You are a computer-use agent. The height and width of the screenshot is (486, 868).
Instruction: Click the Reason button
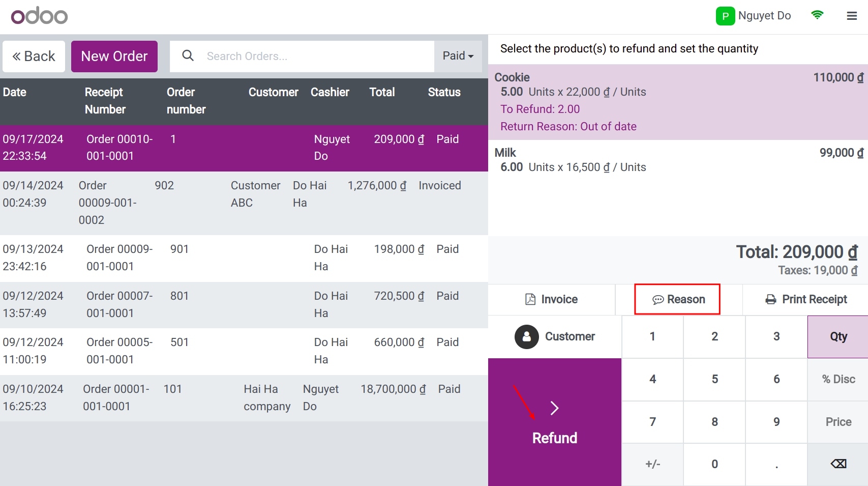tap(678, 299)
